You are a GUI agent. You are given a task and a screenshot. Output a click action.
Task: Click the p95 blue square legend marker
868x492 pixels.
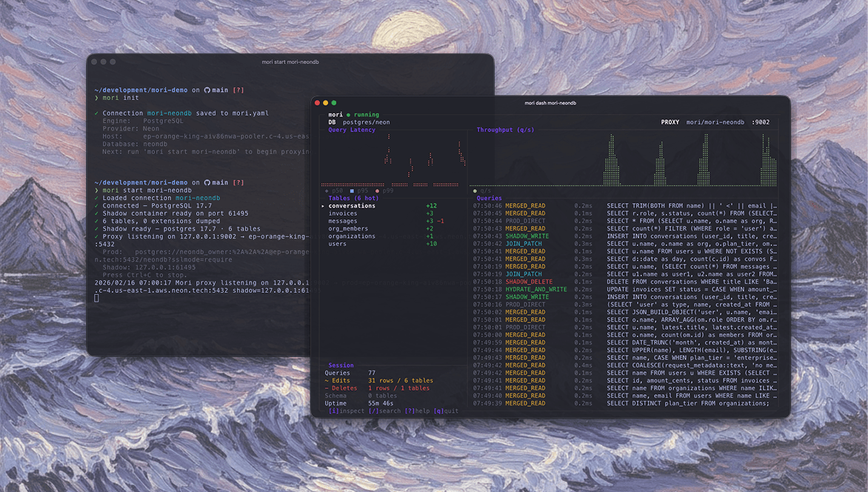[x=352, y=190]
